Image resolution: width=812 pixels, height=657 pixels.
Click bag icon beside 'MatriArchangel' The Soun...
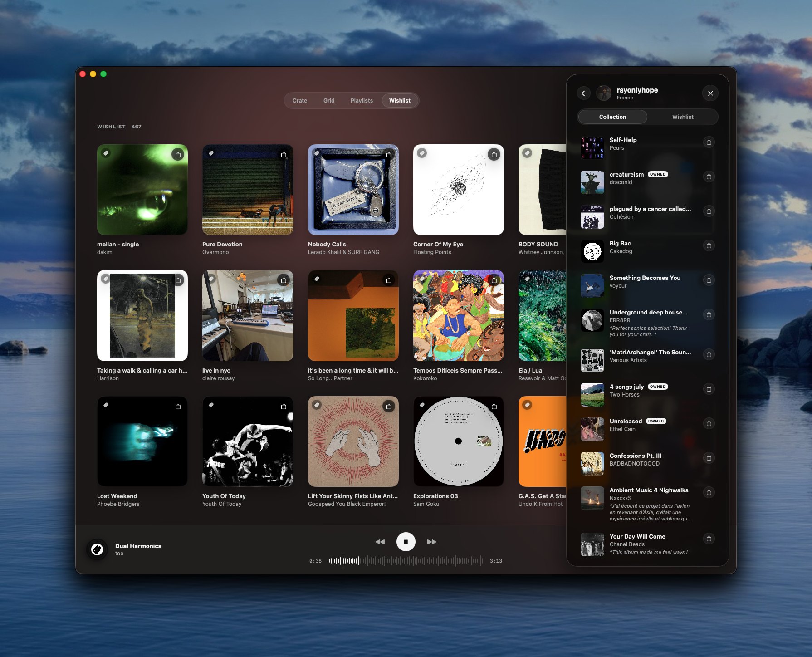(709, 354)
